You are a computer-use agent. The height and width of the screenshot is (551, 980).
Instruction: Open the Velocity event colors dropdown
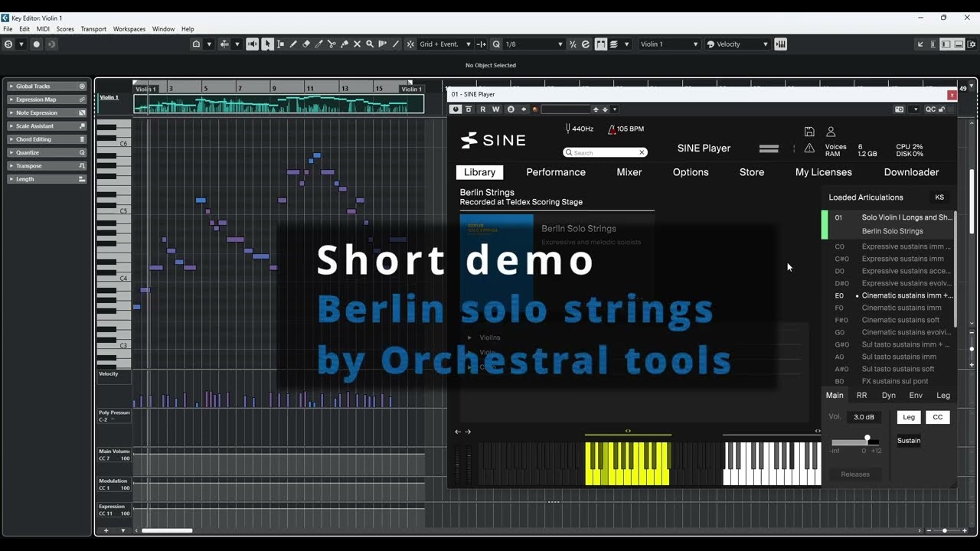point(737,44)
